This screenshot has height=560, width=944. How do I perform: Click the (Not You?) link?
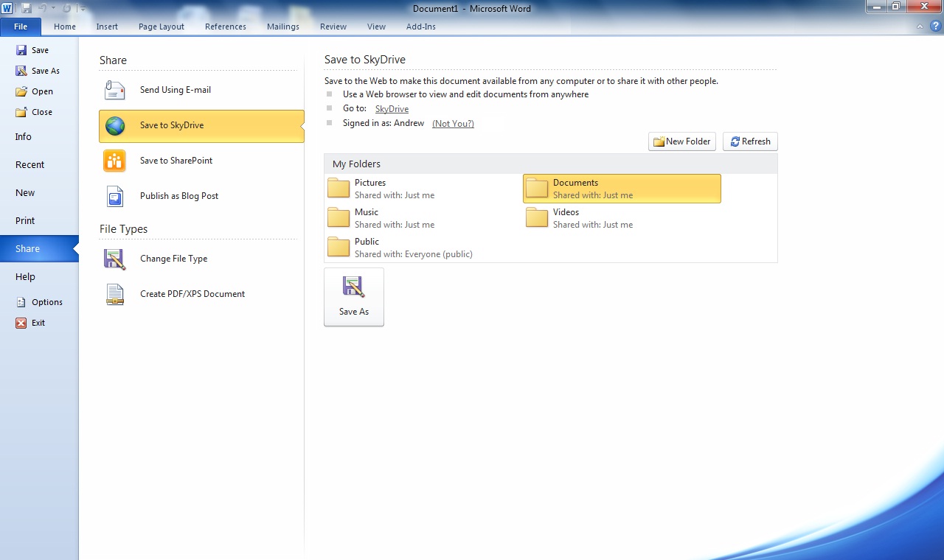453,124
